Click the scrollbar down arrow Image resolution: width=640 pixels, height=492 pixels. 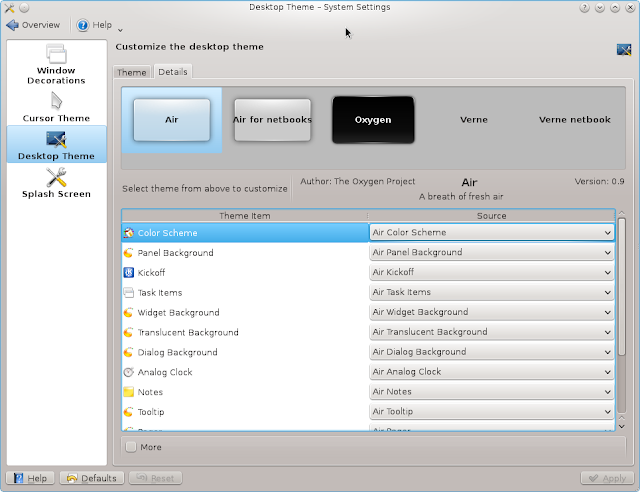(x=622, y=426)
